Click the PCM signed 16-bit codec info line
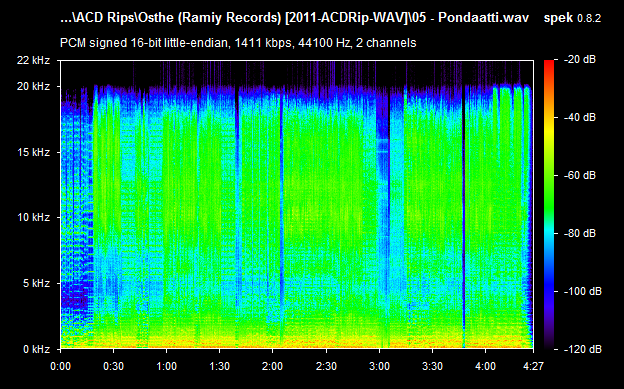Screen dimensions: 624x389 (238, 43)
